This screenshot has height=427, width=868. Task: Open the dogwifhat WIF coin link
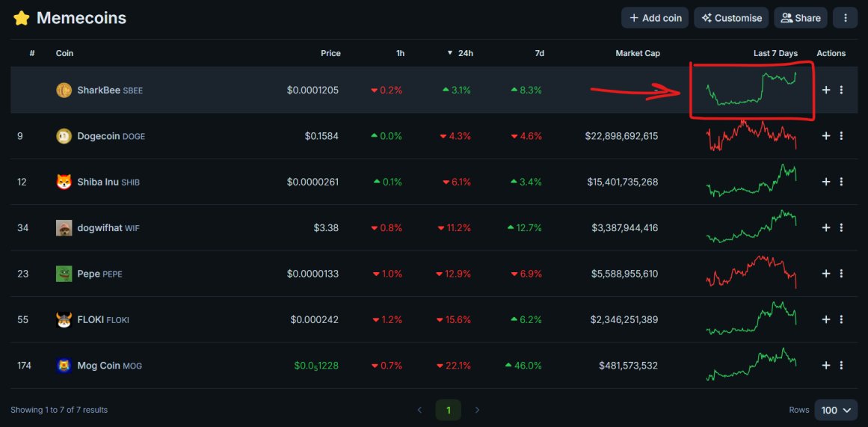point(108,227)
